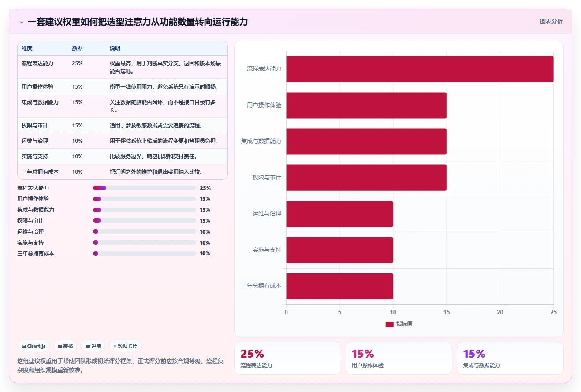Click the 三年总拥有成本 progress bar
This screenshot has height=392, width=581.
(x=144, y=254)
